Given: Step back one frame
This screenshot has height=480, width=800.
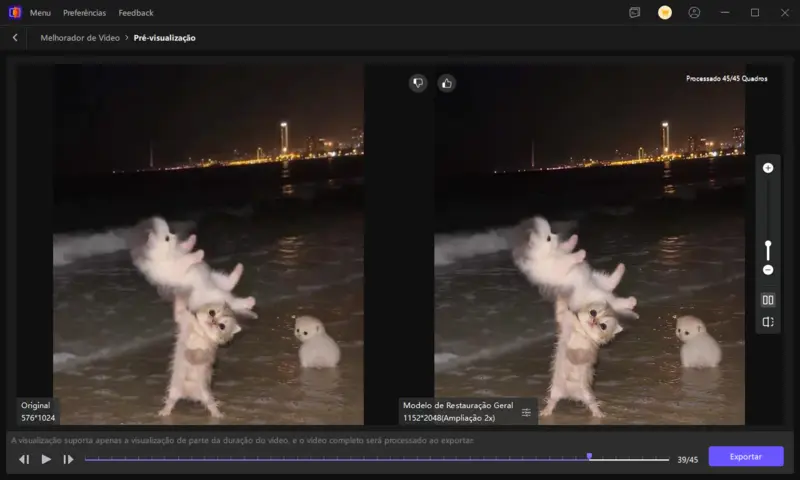Looking at the screenshot, I should (x=23, y=459).
